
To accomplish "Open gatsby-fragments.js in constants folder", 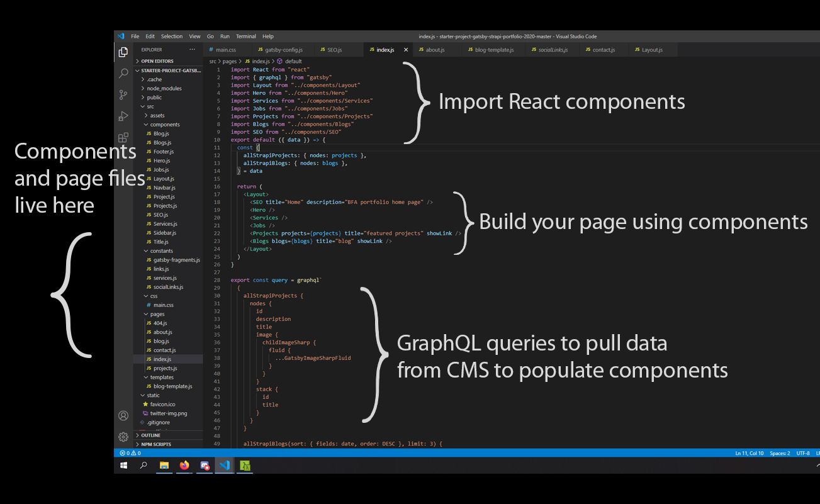I will coord(168,260).
